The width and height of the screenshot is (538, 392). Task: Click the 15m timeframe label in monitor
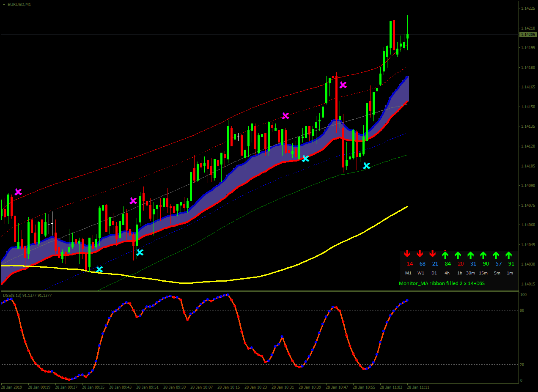[x=483, y=273]
